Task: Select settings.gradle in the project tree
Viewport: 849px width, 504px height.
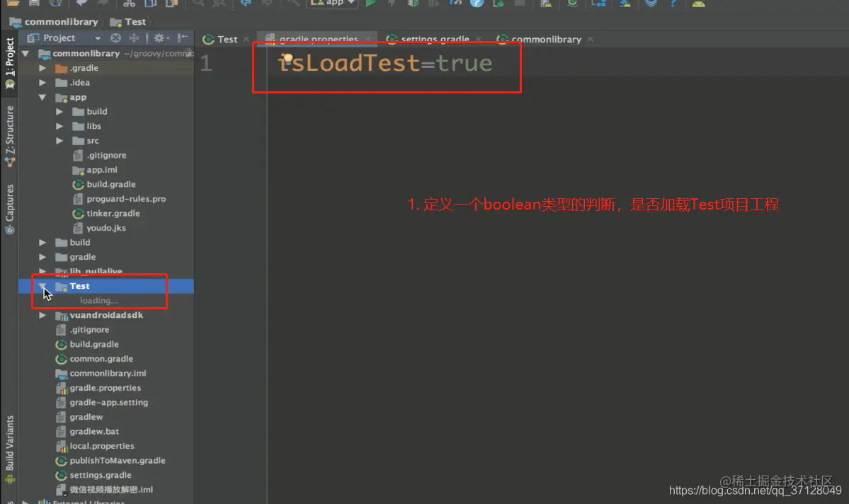Action: [x=100, y=475]
